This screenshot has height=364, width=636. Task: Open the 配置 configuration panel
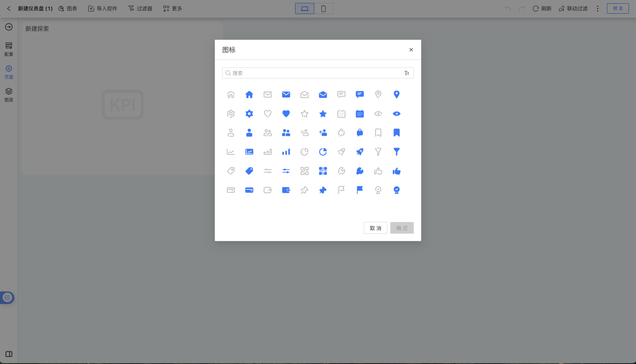click(9, 49)
